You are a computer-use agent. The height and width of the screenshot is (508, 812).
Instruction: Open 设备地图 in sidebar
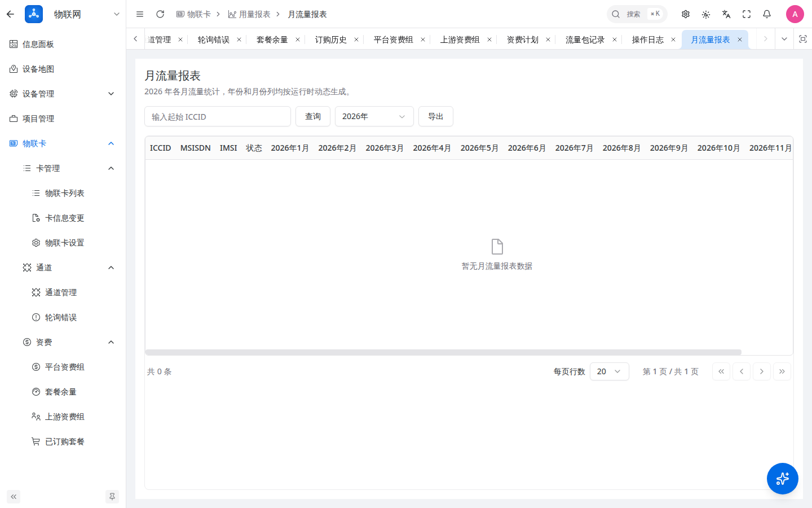point(63,69)
